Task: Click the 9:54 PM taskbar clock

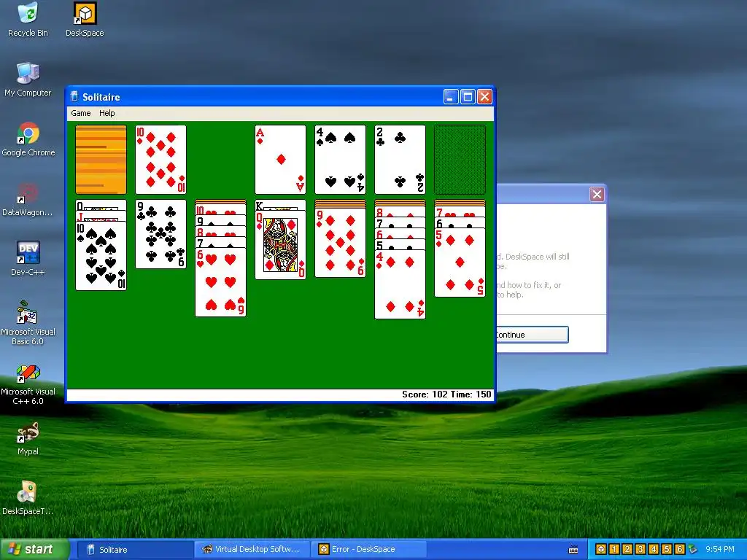Action: point(720,549)
